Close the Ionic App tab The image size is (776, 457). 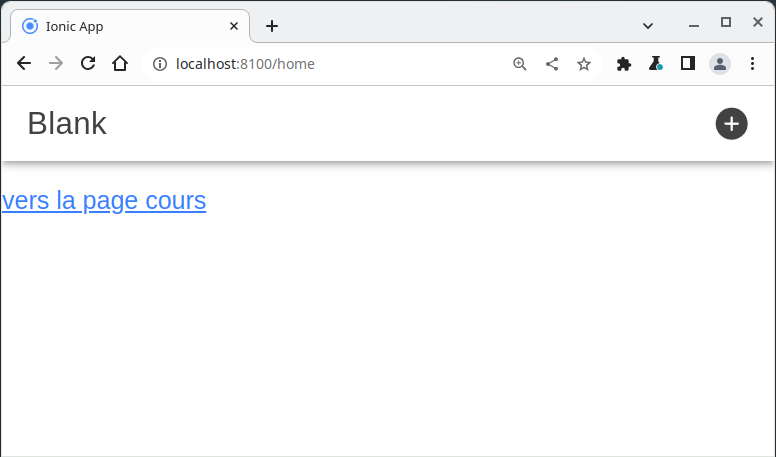tap(234, 26)
